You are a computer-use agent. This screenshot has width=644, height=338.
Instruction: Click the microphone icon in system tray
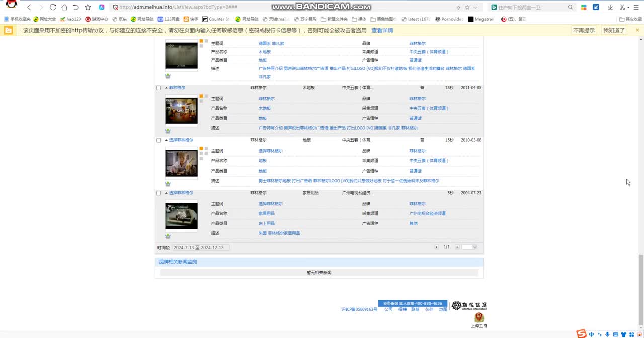[x=607, y=334]
